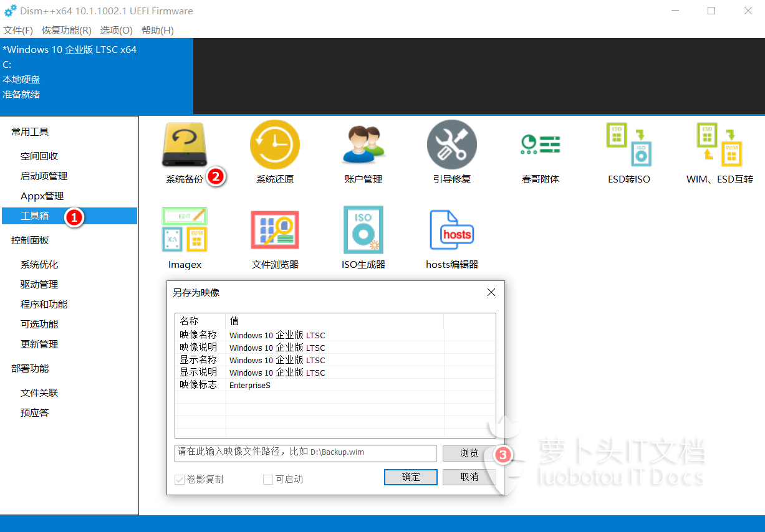
Task: Open the 文件(F) menu
Action: click(18, 30)
